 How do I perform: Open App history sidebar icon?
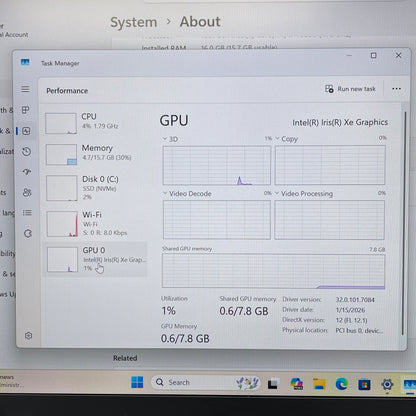27,152
